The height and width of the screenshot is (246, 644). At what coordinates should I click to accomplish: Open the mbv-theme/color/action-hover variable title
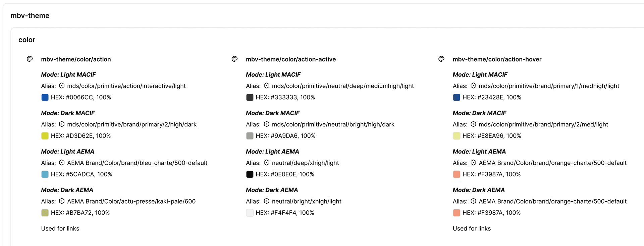pyautogui.click(x=497, y=59)
